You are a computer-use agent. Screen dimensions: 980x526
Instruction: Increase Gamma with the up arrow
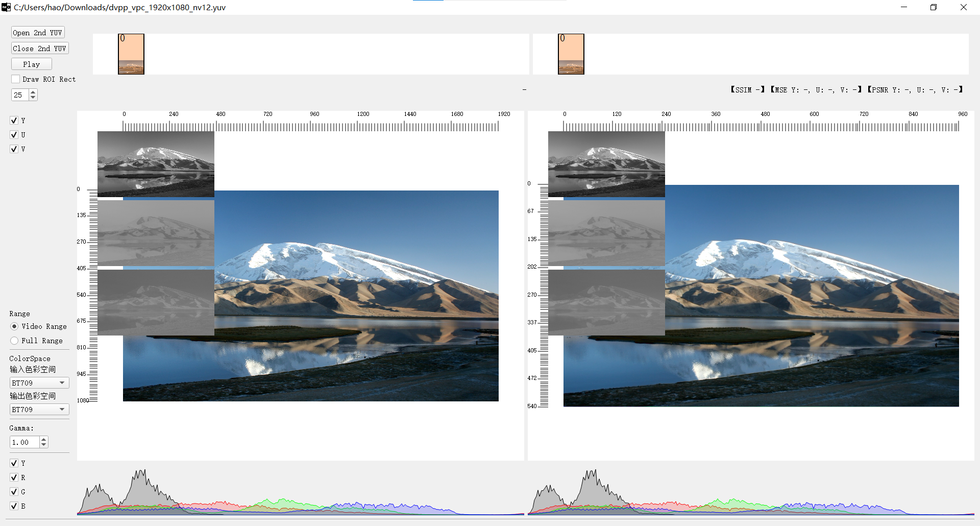[x=44, y=439]
